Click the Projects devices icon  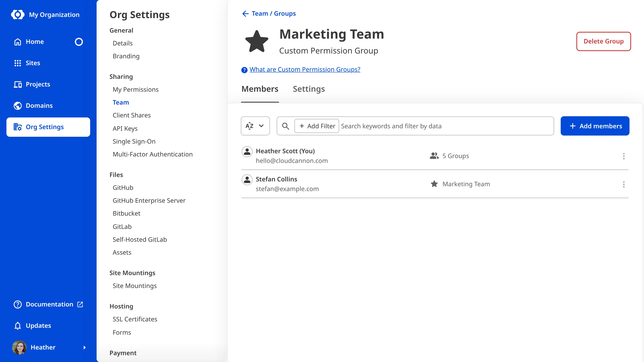coord(18,84)
